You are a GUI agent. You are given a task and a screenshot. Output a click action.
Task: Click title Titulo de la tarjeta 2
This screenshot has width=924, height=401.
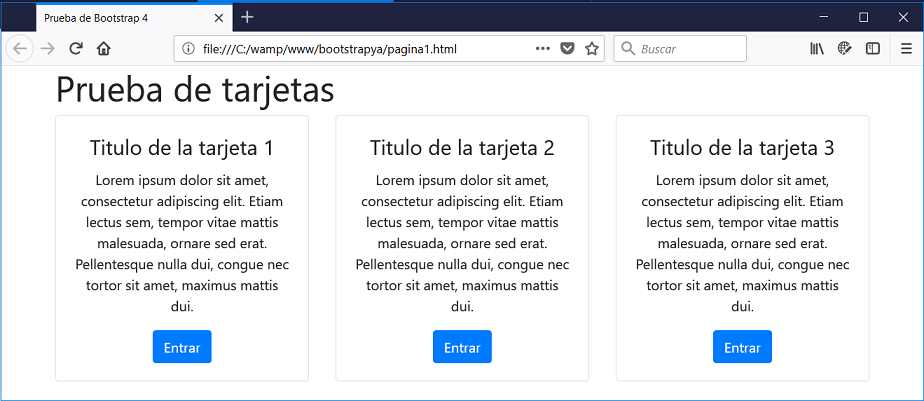tap(463, 148)
